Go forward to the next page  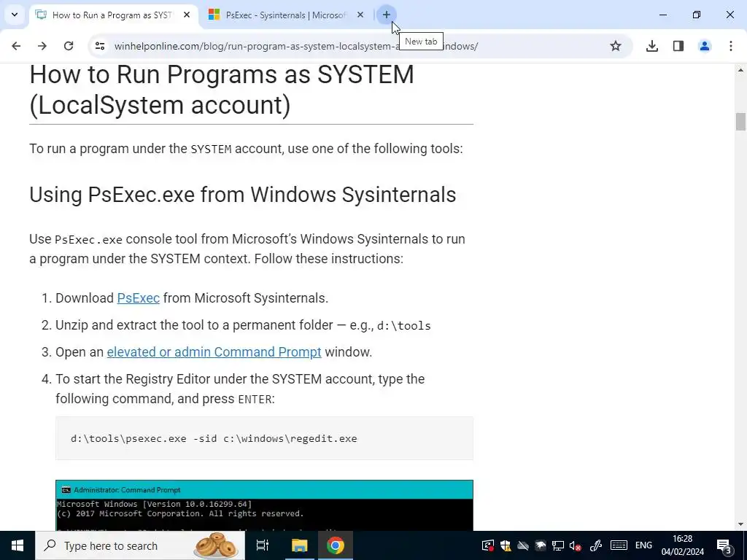[42, 46]
